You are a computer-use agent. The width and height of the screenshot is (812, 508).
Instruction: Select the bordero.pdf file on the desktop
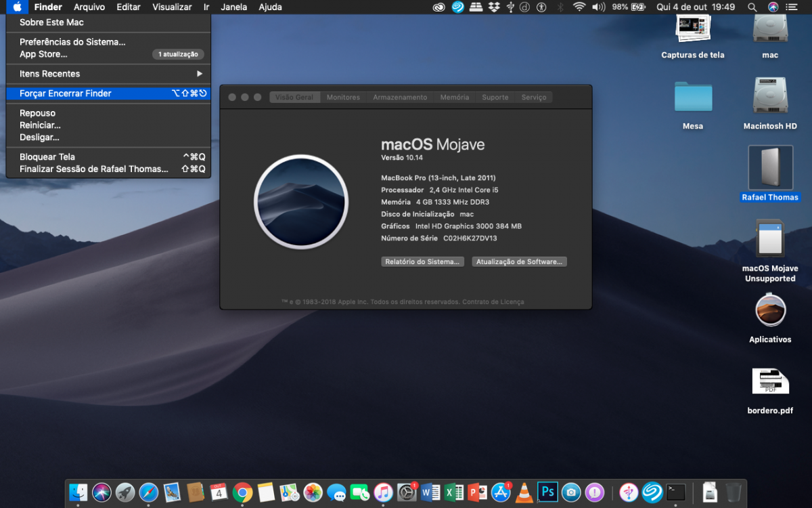pos(770,391)
